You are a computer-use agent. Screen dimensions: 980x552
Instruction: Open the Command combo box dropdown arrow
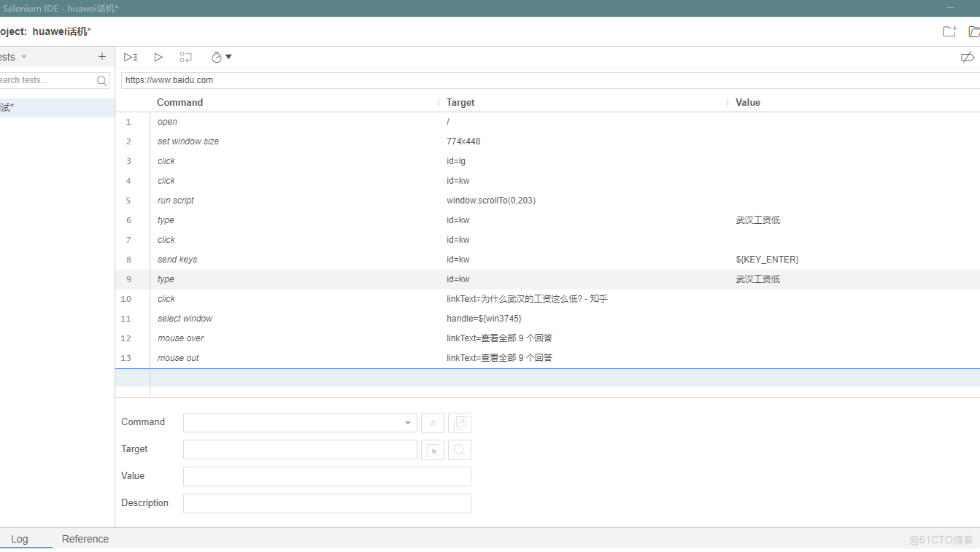click(x=407, y=423)
